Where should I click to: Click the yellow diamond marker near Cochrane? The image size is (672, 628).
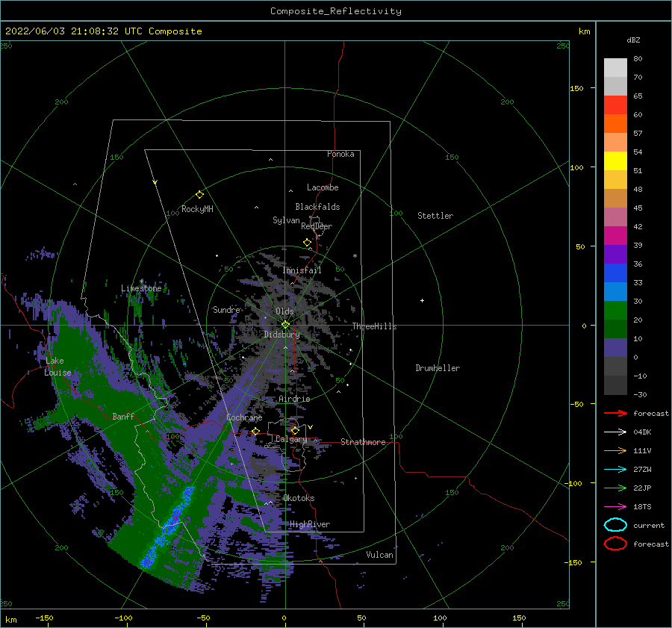[255, 432]
